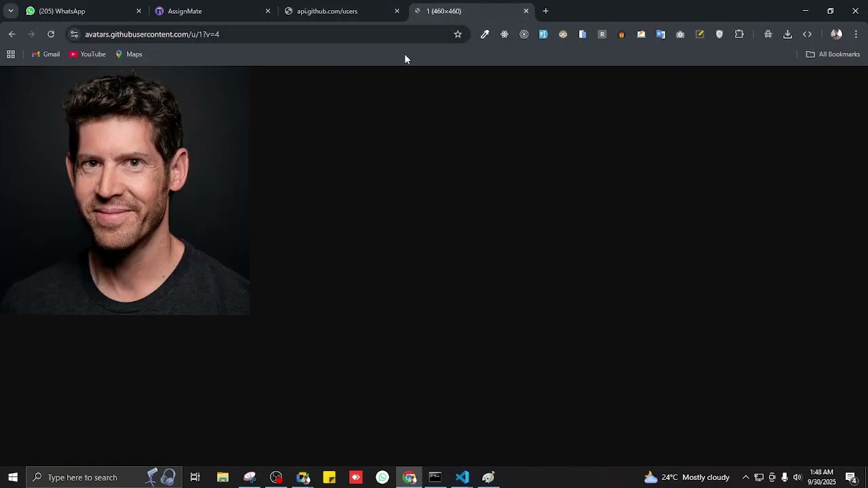868x488 pixels.
Task: Open the Chrome three-dot menu
Action: coord(856,34)
